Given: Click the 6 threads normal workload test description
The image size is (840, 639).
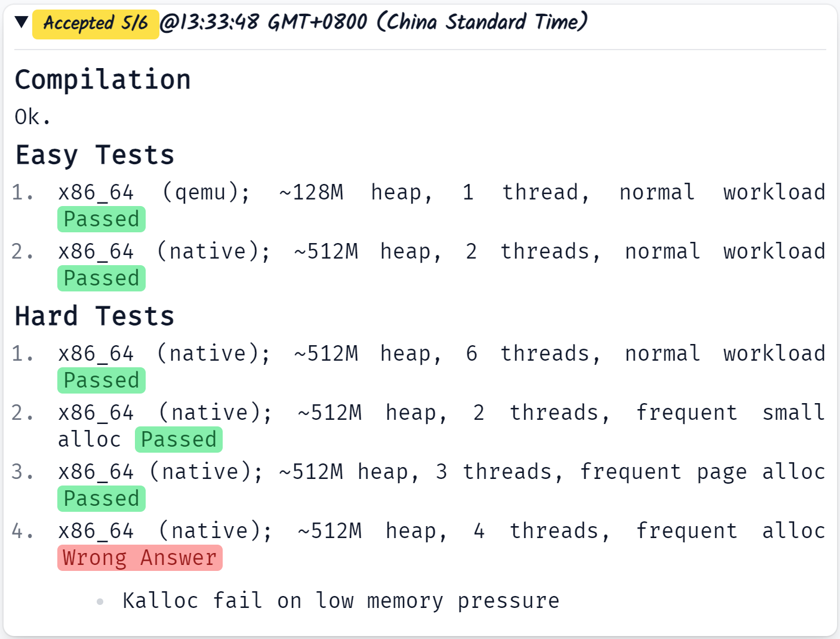Looking at the screenshot, I should pos(442,354).
